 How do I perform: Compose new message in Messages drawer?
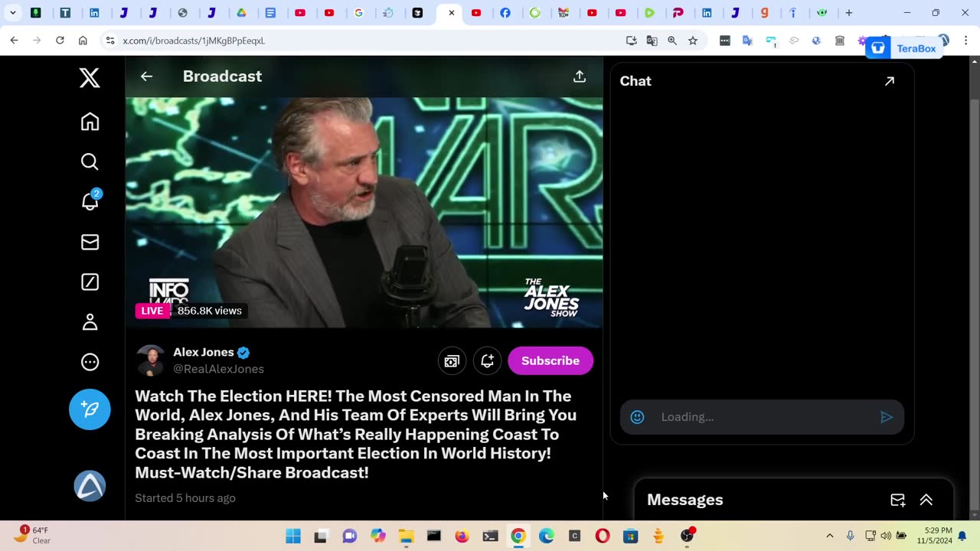click(x=898, y=500)
